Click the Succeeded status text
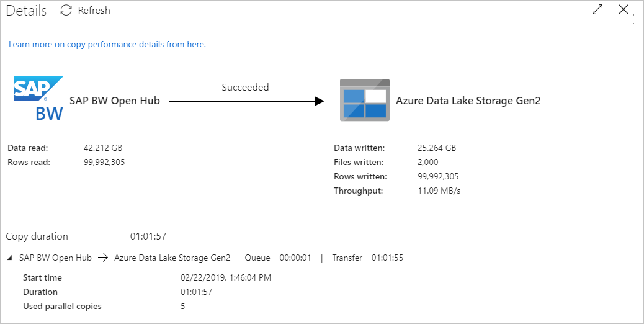Image resolution: width=644 pixels, height=324 pixels. coord(245,88)
